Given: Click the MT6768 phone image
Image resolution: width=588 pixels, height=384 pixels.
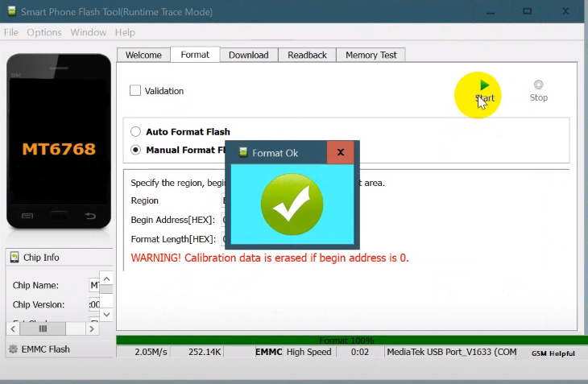Looking at the screenshot, I should [59, 141].
